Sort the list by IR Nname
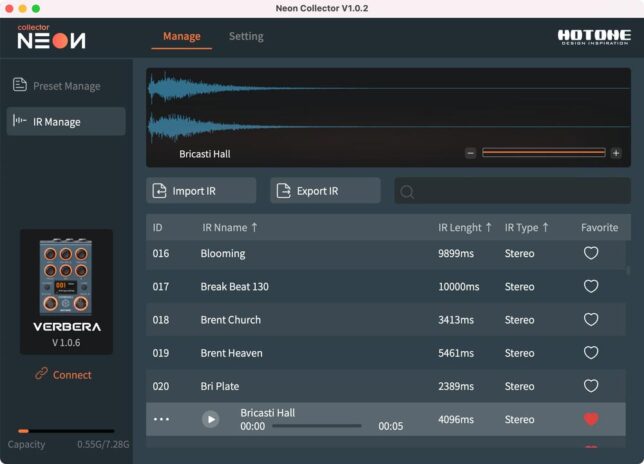 [230, 227]
